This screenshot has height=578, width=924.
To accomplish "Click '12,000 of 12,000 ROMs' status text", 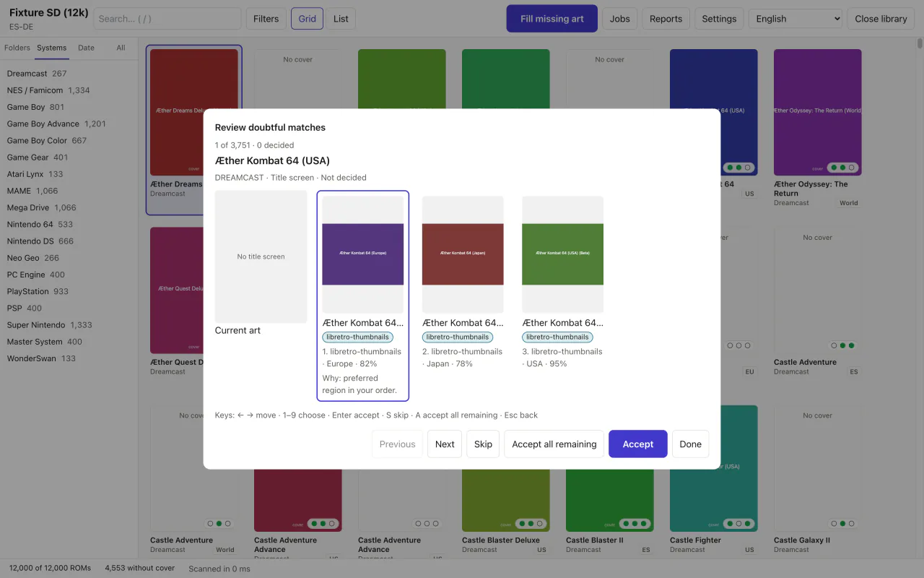I will tap(50, 568).
